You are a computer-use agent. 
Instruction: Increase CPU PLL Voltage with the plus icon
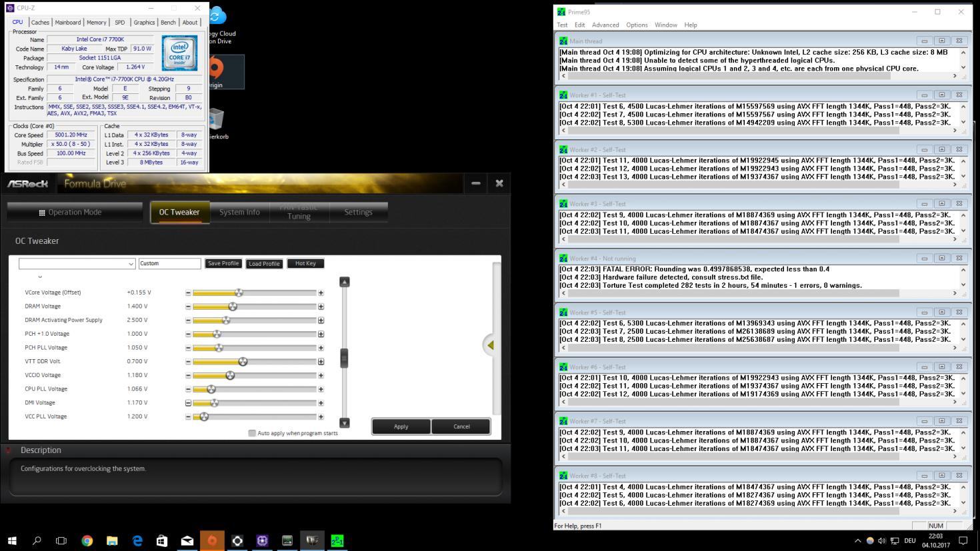[321, 389]
